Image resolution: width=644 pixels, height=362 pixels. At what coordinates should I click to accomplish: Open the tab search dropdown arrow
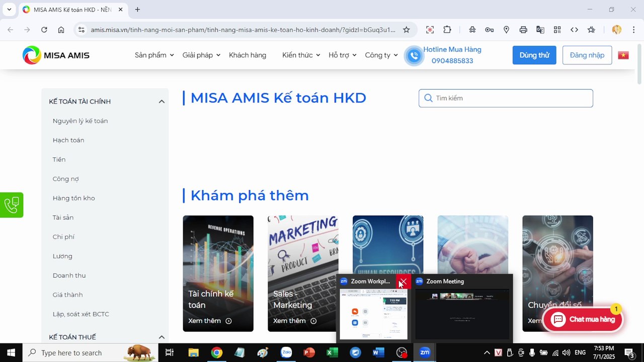(x=9, y=10)
